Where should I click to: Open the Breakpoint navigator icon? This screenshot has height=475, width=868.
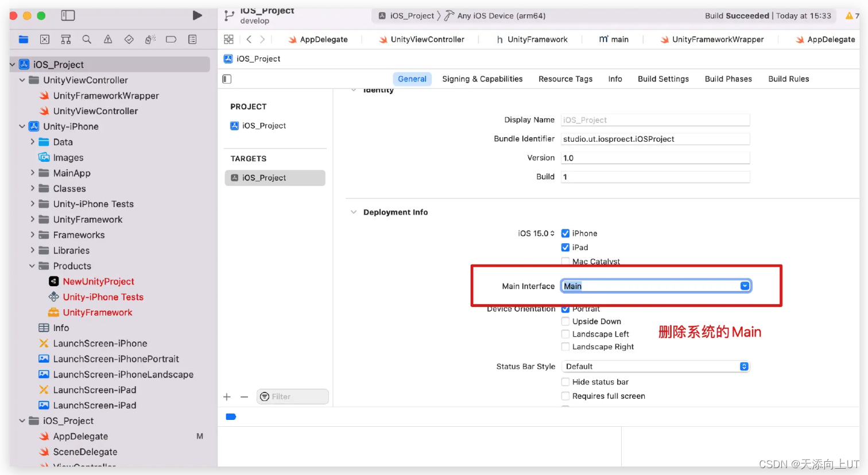point(171,39)
